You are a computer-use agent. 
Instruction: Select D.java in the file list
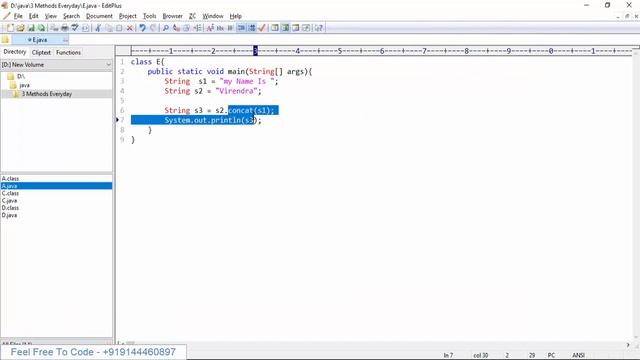(9, 215)
